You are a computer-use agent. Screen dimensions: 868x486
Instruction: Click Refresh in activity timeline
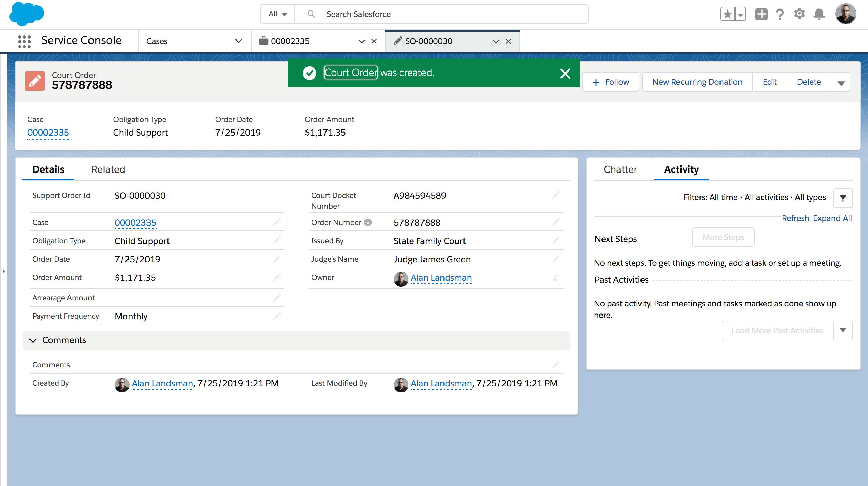[x=795, y=218]
